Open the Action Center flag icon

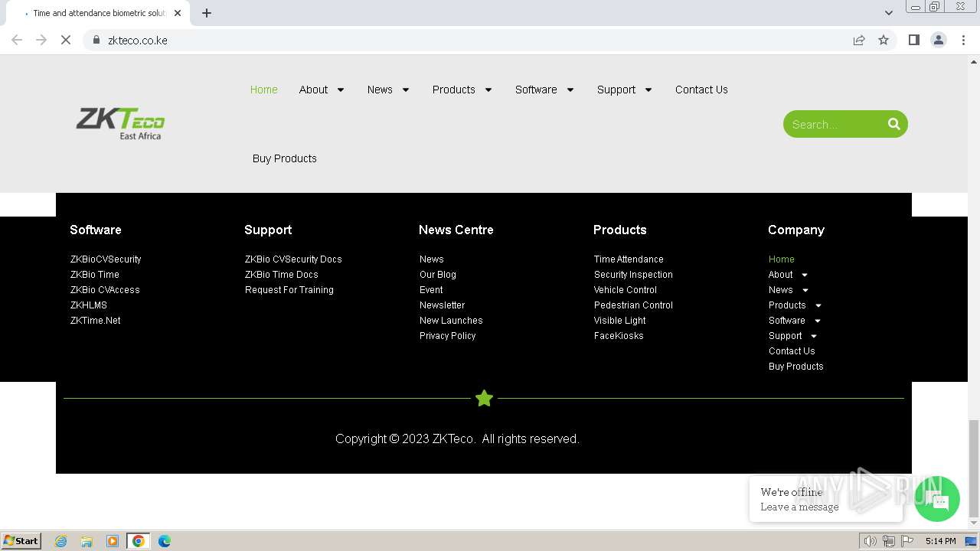tap(907, 541)
